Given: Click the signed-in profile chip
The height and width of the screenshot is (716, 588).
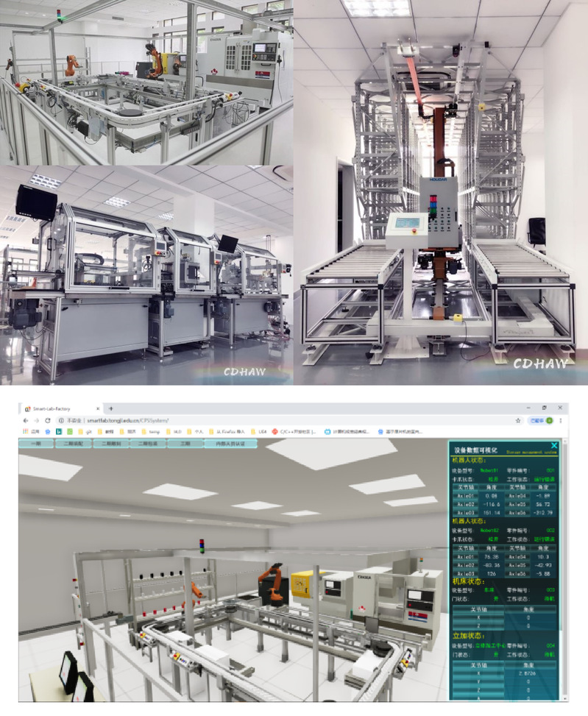Looking at the screenshot, I should point(541,420).
